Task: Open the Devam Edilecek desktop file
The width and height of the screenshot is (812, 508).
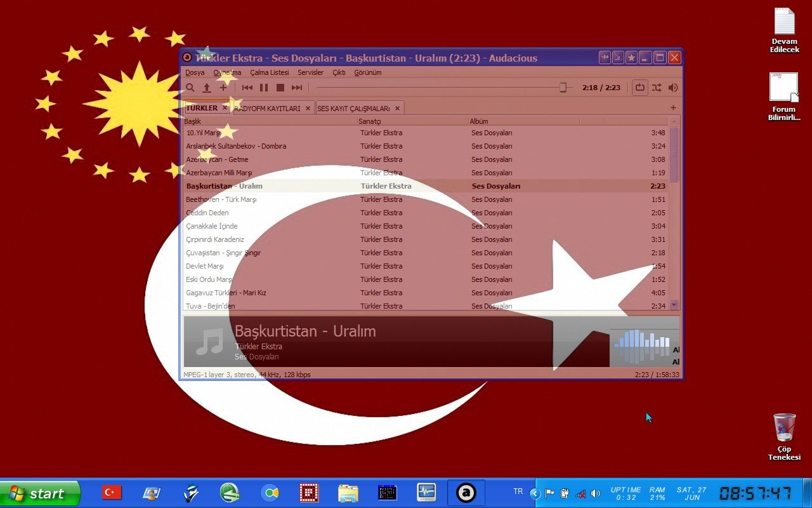Action: [x=784, y=30]
